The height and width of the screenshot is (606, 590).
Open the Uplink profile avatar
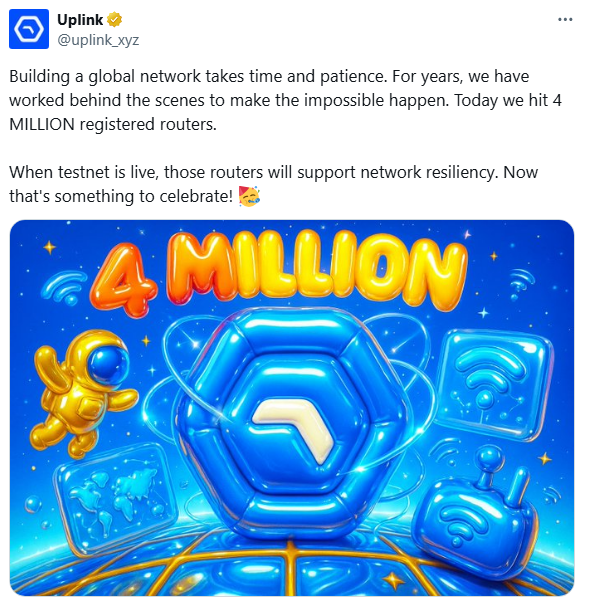29,29
